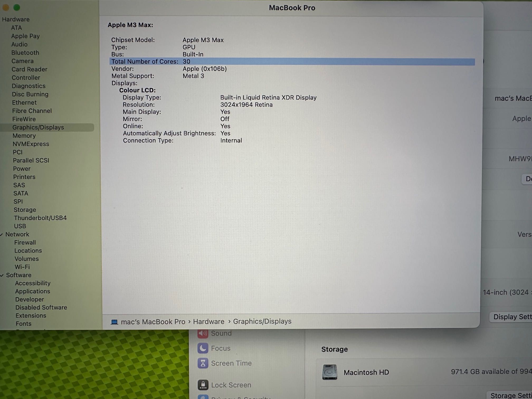Select Parallel SCSI in the sidebar
Screen dimensions: 532x399
pos(31,160)
